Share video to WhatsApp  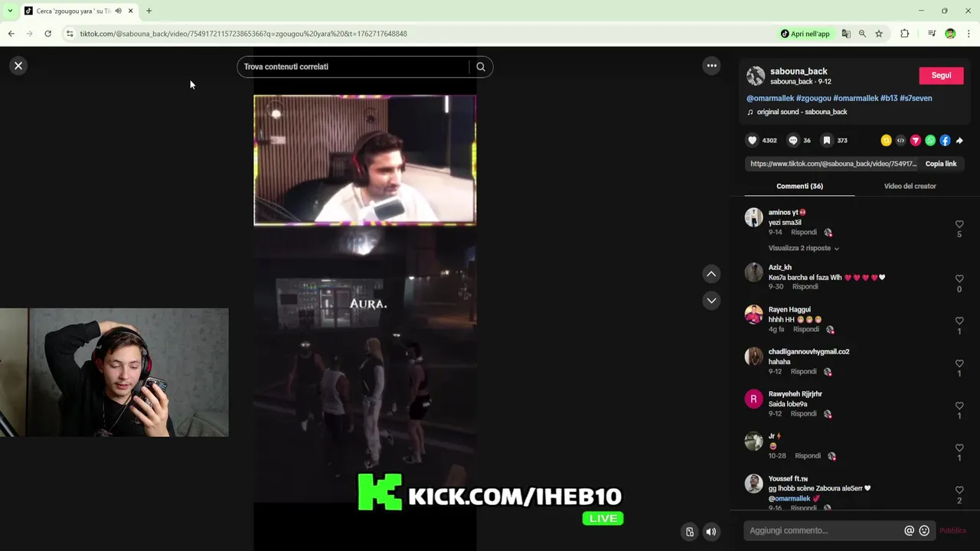(x=930, y=140)
